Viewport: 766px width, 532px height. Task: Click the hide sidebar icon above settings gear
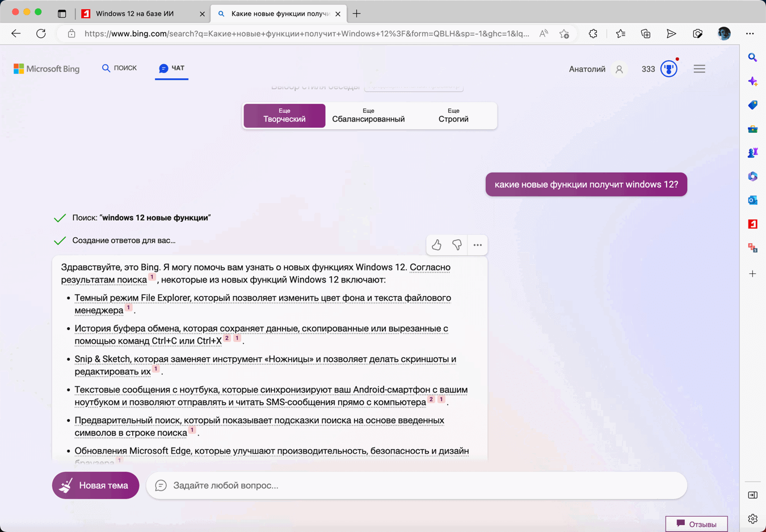pos(752,495)
